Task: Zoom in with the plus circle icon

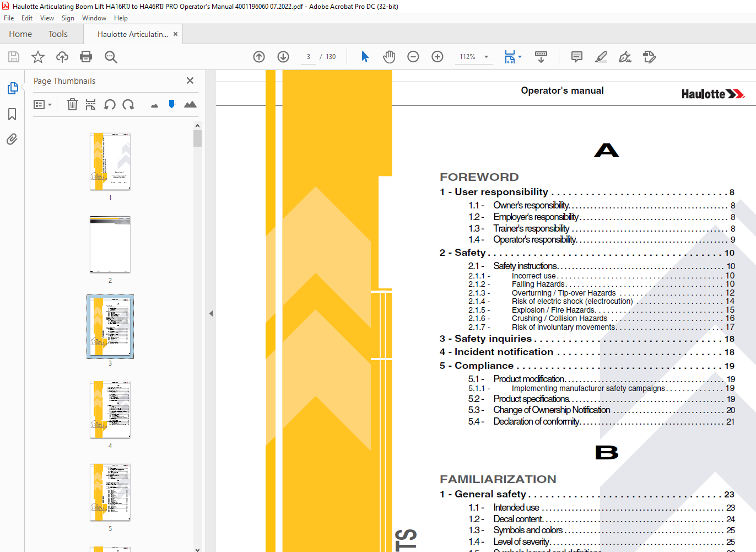Action: pos(438,57)
